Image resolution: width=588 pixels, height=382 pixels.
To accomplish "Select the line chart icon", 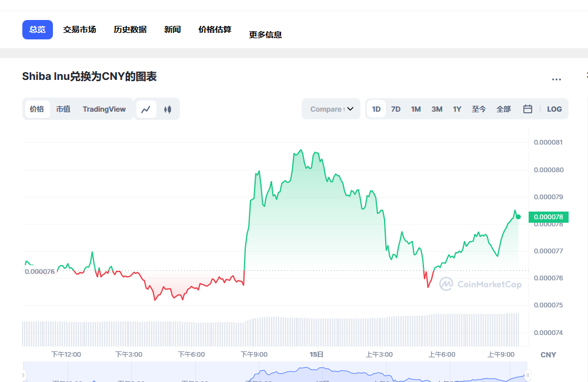I will tap(146, 109).
